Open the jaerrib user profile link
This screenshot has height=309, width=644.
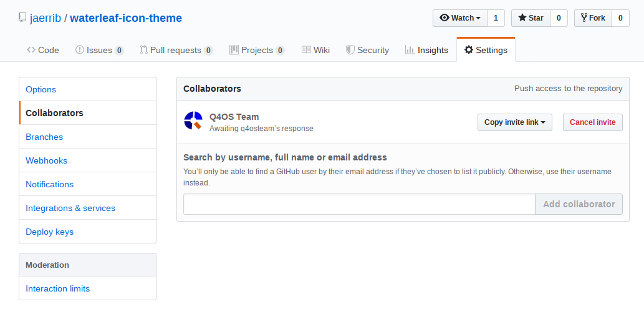click(x=46, y=18)
